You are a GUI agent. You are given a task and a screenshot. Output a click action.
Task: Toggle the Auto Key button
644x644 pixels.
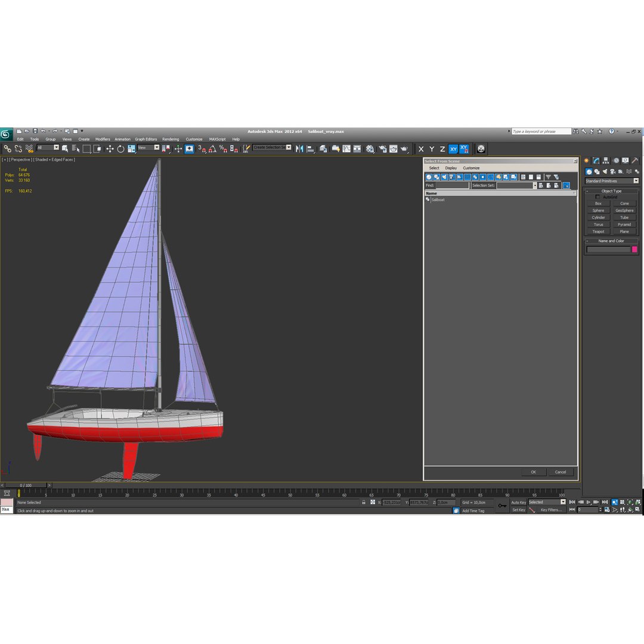(x=518, y=503)
